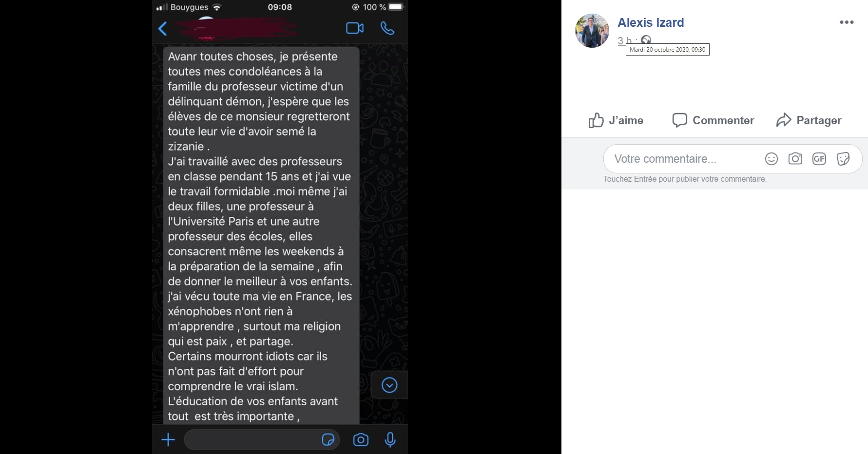Open the three-dot post options menu

click(x=847, y=22)
